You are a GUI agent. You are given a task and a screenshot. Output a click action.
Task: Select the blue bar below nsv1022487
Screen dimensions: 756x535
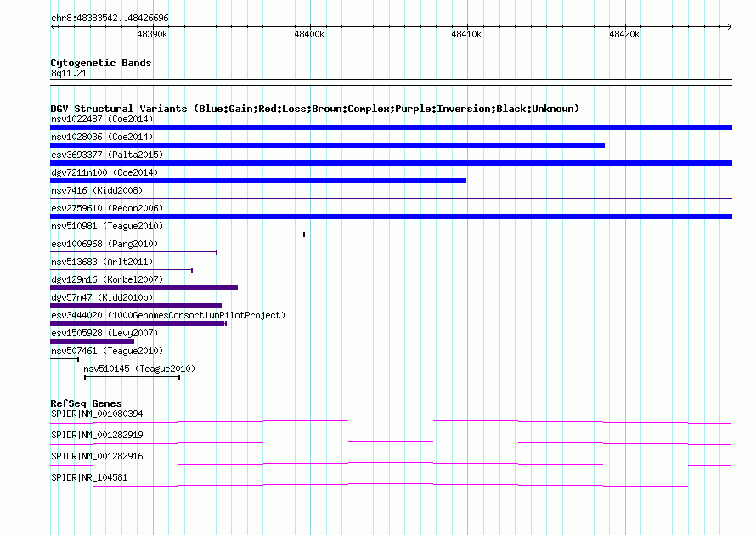[391, 127]
